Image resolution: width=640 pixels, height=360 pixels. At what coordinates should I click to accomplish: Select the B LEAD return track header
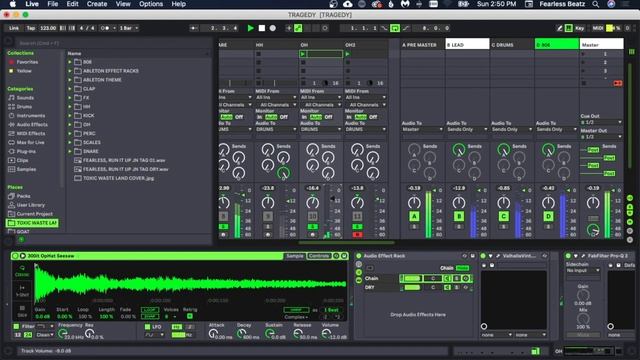[x=467, y=44]
